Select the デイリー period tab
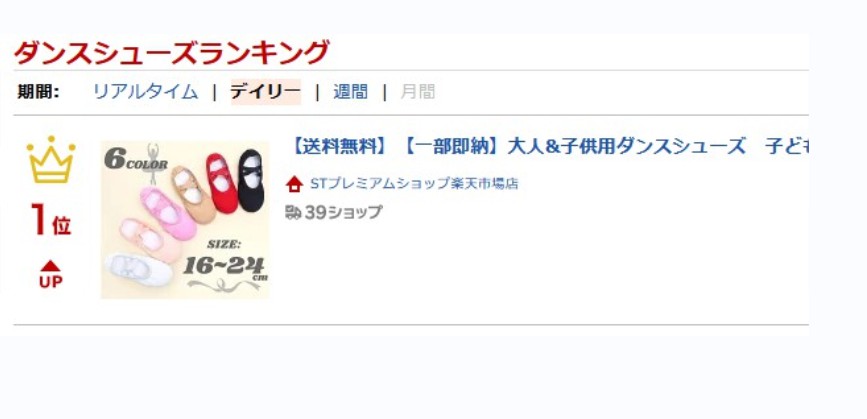The width and height of the screenshot is (867, 419). click(265, 92)
